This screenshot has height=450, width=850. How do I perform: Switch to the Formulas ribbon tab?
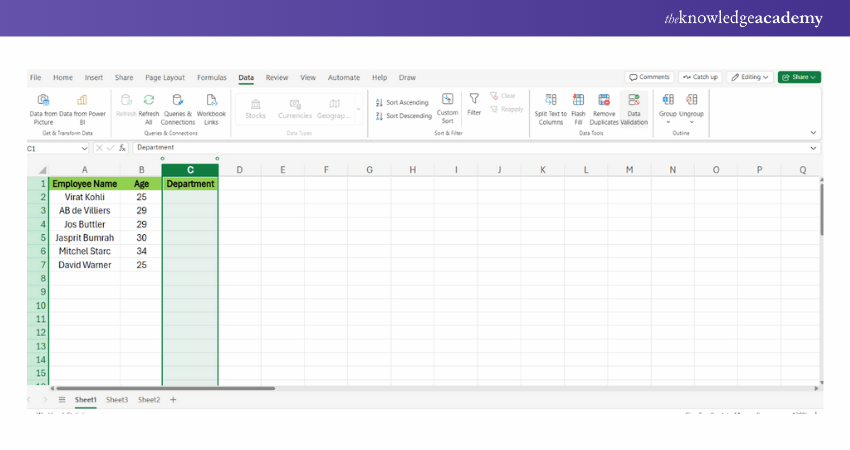click(x=212, y=77)
